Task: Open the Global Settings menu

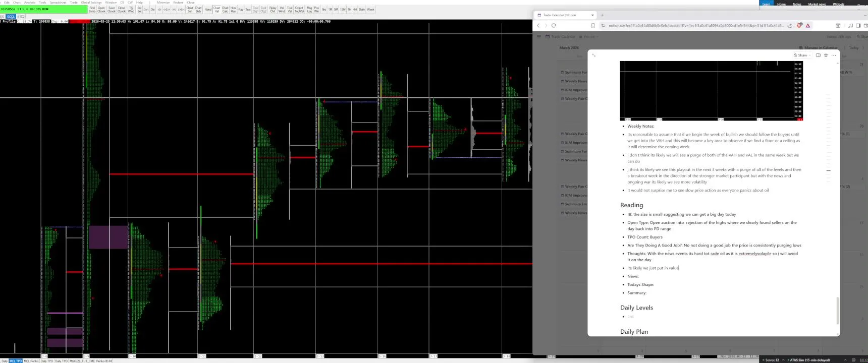Action: (x=91, y=3)
